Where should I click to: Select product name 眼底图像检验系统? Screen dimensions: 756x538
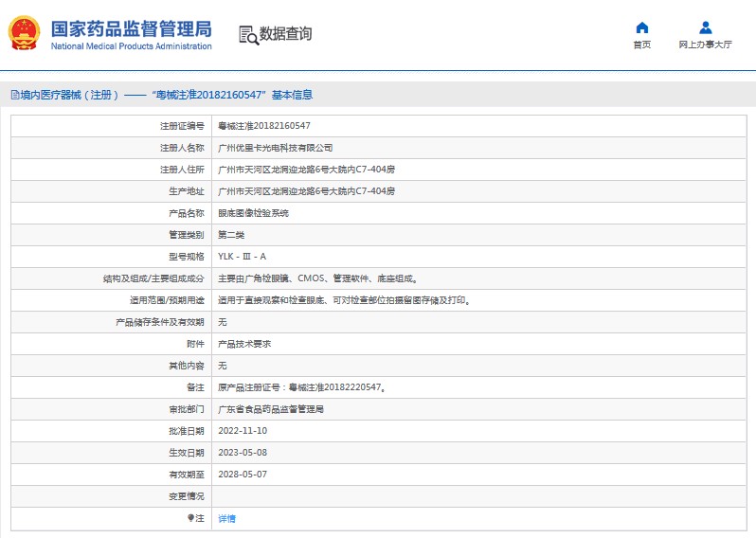click(253, 213)
